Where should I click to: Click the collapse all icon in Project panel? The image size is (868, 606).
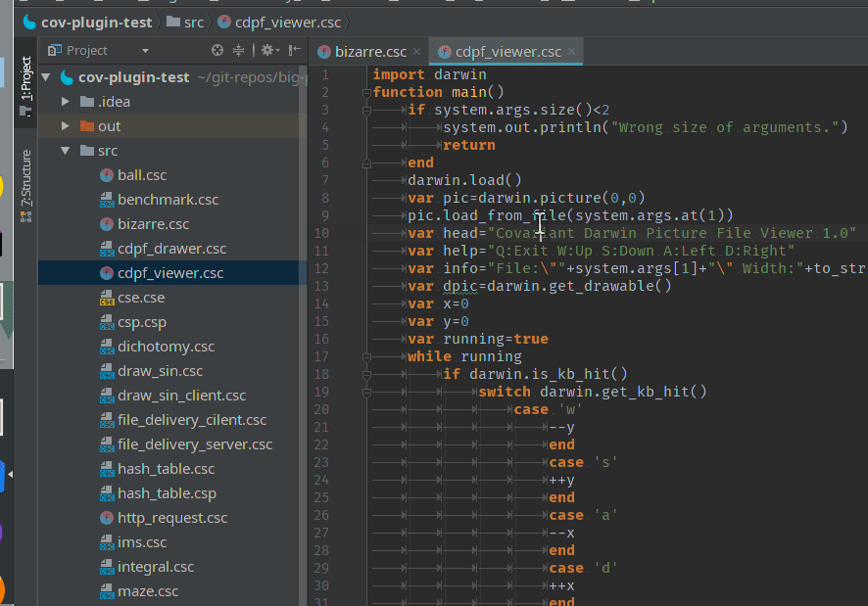pyautogui.click(x=239, y=50)
